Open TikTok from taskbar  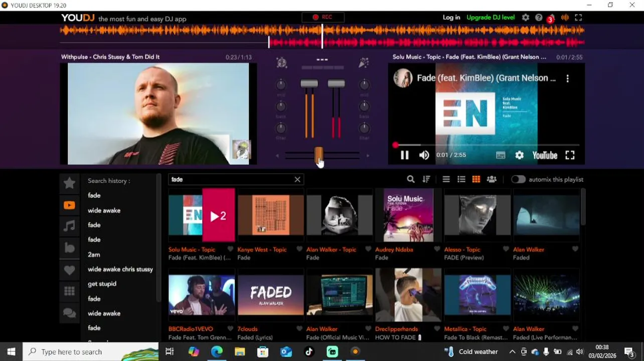(x=309, y=352)
